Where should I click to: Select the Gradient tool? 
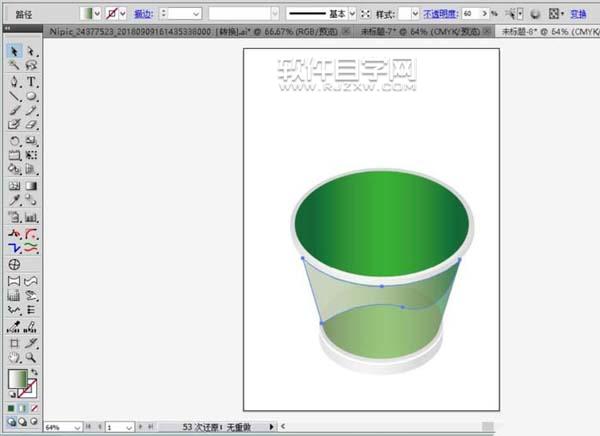point(31,186)
